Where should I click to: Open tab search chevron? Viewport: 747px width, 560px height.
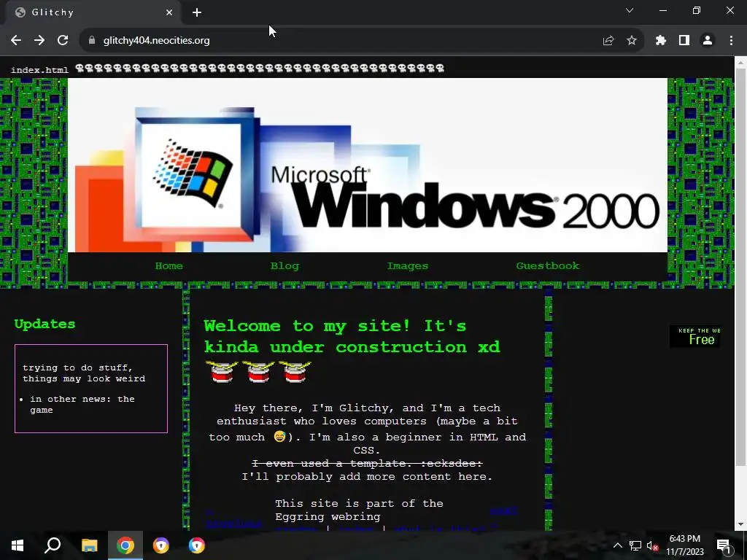[630, 10]
